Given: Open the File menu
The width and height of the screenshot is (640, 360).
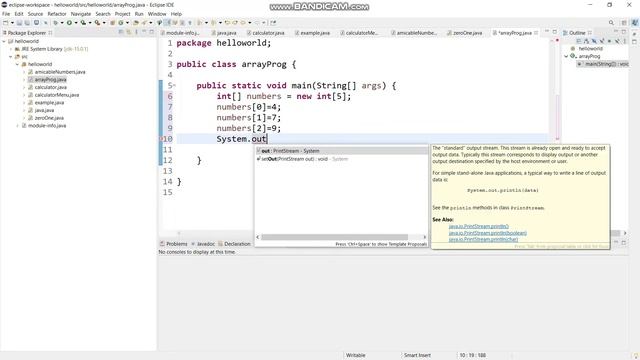Looking at the screenshot, I should coord(6,14).
